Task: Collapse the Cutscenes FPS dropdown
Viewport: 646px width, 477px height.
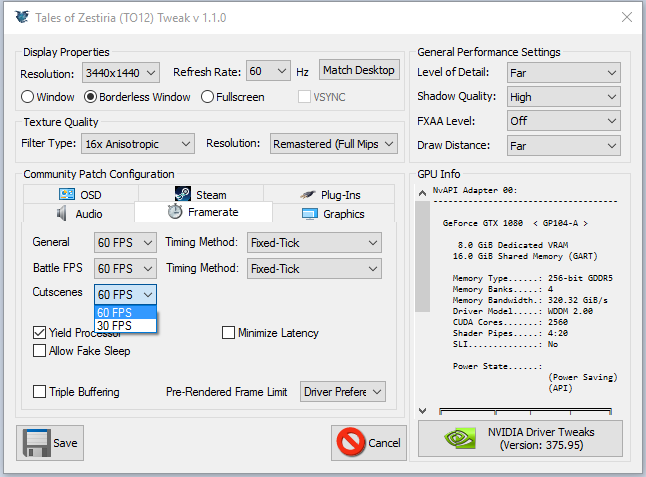Action: pos(125,295)
